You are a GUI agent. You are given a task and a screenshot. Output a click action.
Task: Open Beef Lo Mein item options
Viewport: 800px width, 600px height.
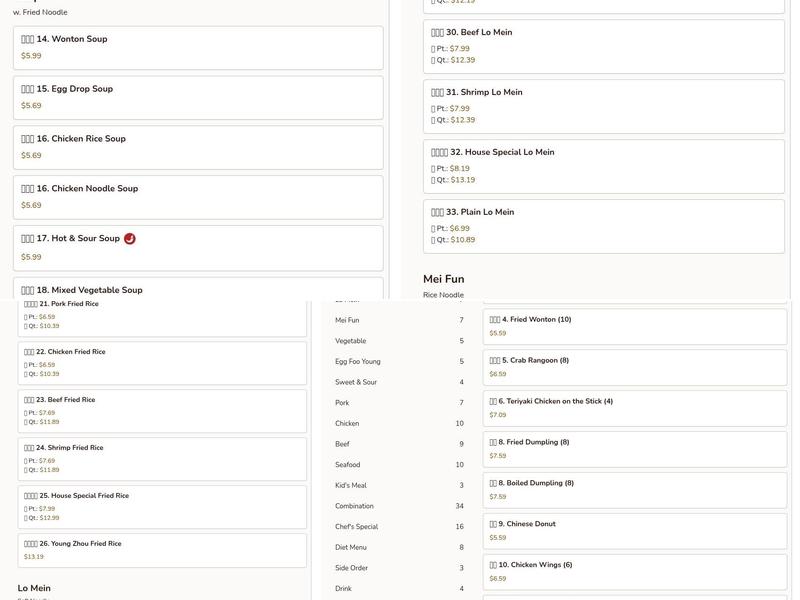[604, 46]
